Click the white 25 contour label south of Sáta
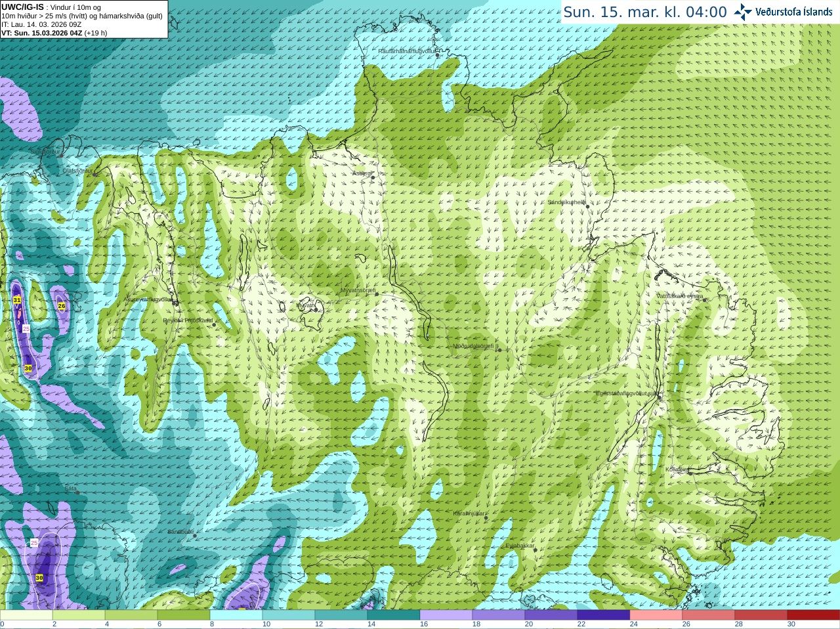The image size is (840, 629). pyautogui.click(x=34, y=543)
